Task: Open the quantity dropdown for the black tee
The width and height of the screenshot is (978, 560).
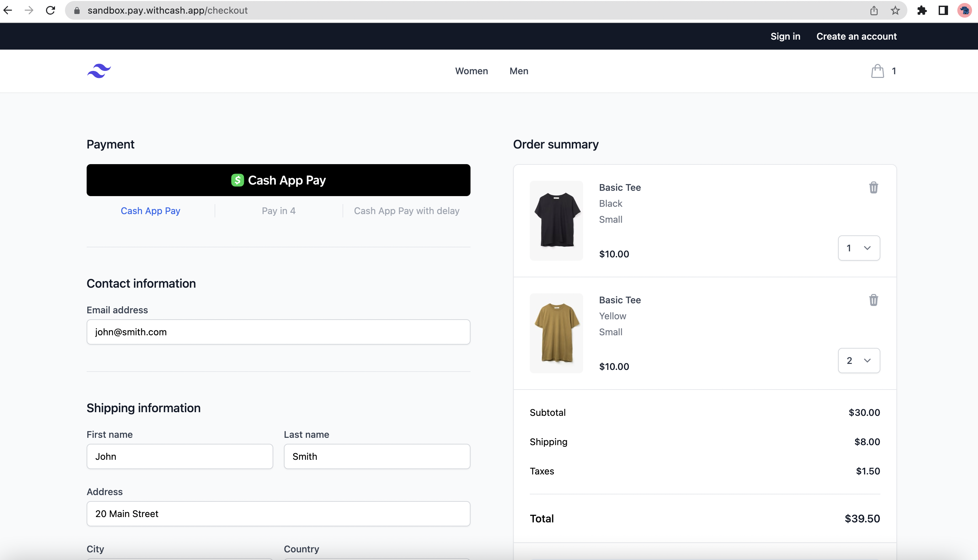Action: 859,248
